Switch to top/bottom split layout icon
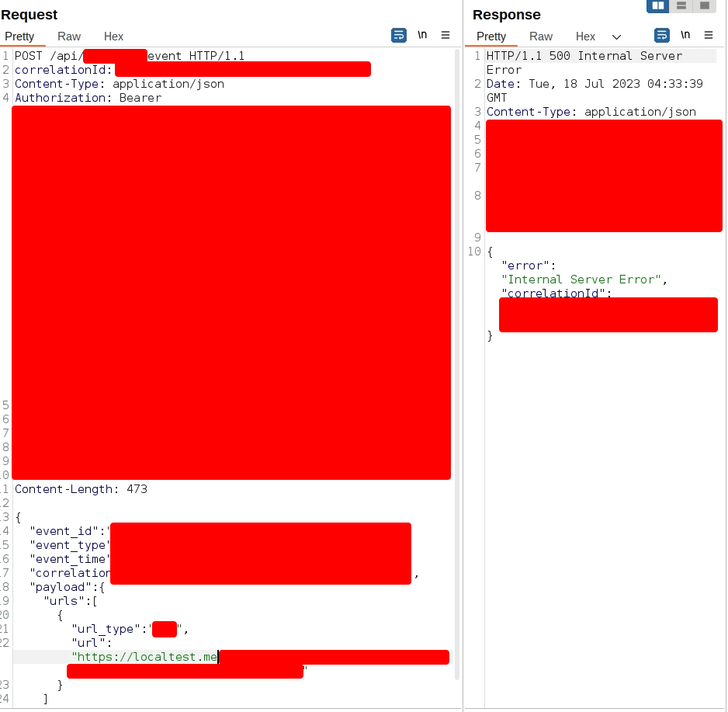This screenshot has height=712, width=728. (681, 6)
